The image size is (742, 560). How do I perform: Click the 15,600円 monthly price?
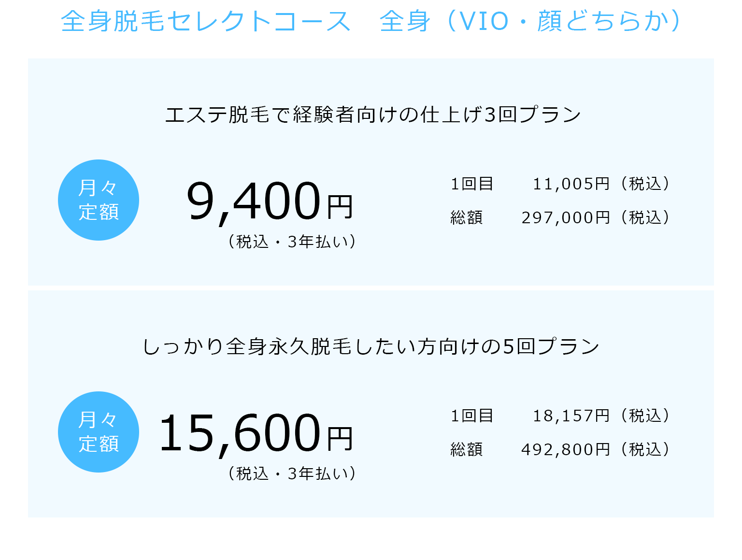pyautogui.click(x=257, y=433)
